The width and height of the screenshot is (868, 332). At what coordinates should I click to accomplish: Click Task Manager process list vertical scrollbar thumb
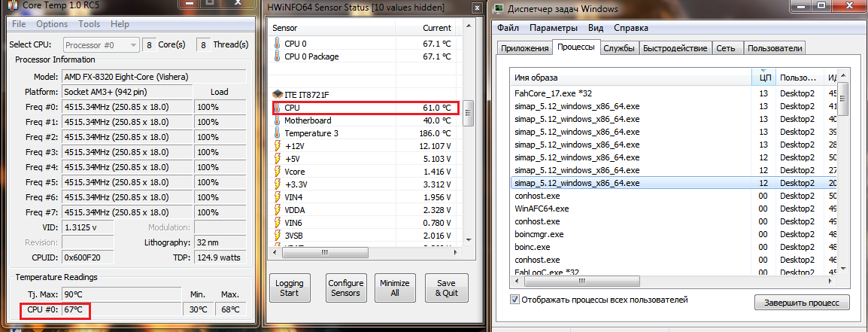coord(842,99)
